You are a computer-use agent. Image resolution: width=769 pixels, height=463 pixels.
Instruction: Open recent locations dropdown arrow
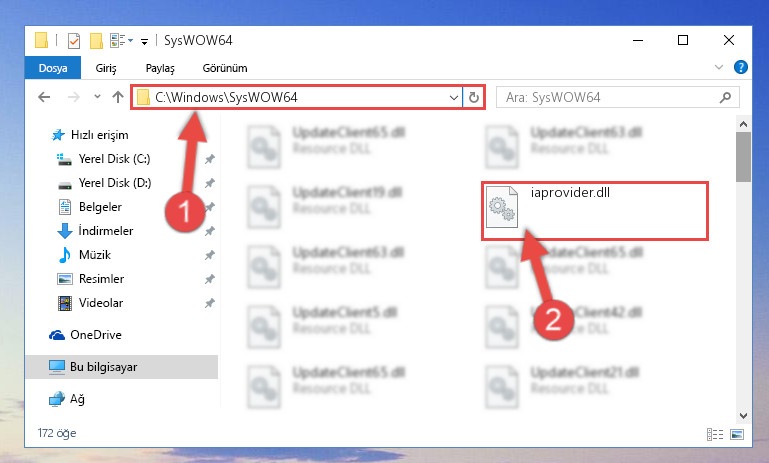pos(97,97)
